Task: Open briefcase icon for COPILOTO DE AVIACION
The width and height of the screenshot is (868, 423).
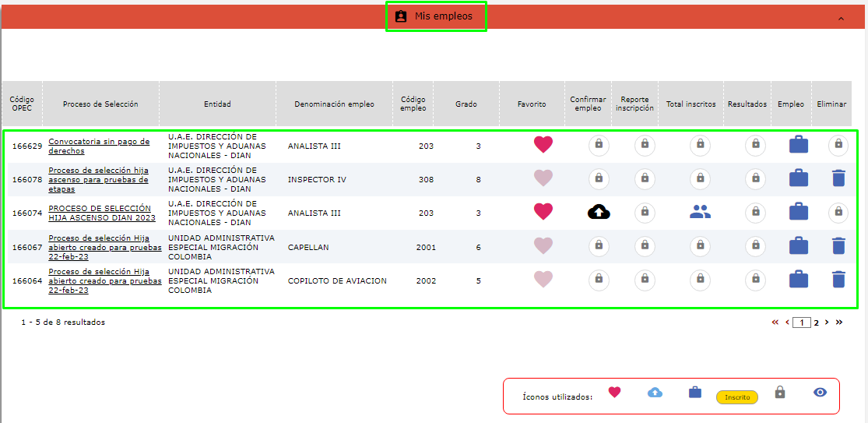Action: coord(798,279)
